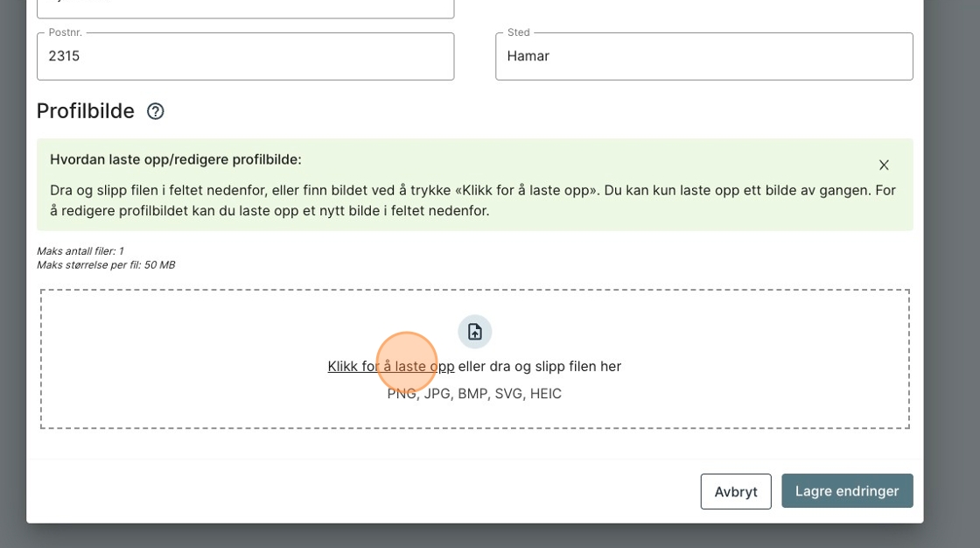The width and height of the screenshot is (980, 548).
Task: Focus the Postnr. field containing 2315
Action: (245, 57)
